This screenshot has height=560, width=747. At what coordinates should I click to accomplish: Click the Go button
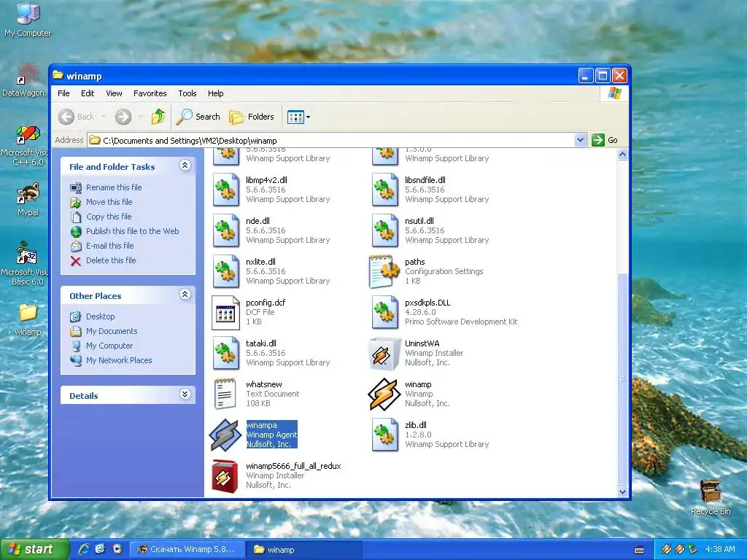(605, 140)
